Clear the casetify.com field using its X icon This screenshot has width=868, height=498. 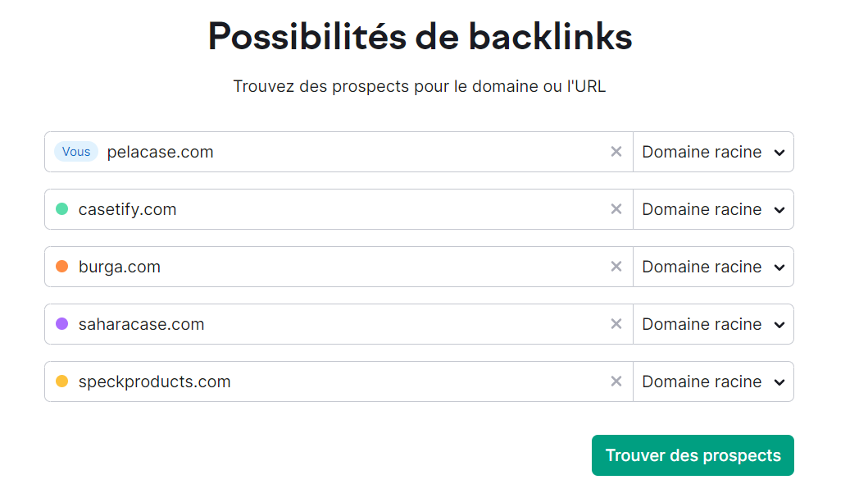pyautogui.click(x=616, y=209)
